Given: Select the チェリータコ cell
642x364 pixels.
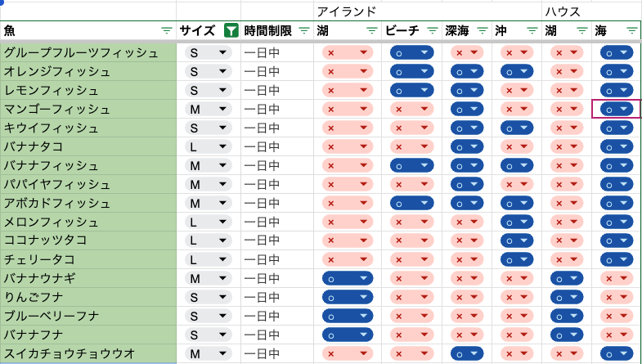Looking at the screenshot, I should point(88,260).
